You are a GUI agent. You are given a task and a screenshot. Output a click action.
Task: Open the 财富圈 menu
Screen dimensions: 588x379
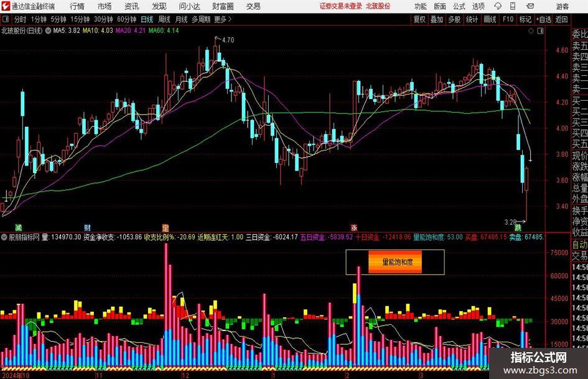pos(223,6)
